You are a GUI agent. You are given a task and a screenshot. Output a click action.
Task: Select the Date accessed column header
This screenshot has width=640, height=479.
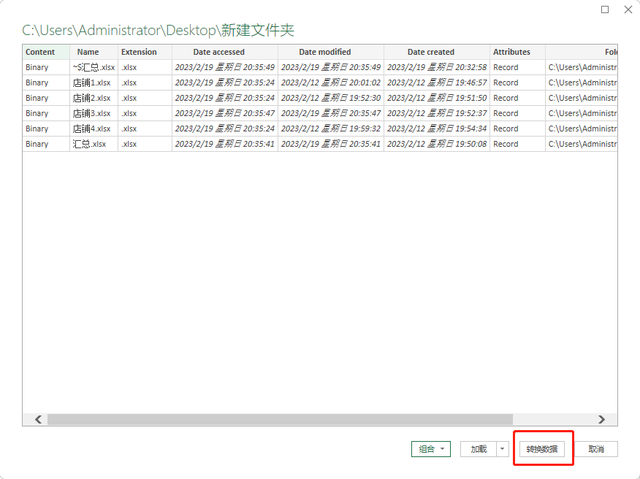point(225,52)
